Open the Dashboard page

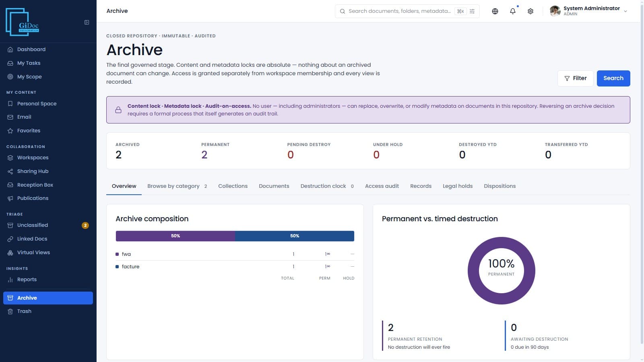48,49
